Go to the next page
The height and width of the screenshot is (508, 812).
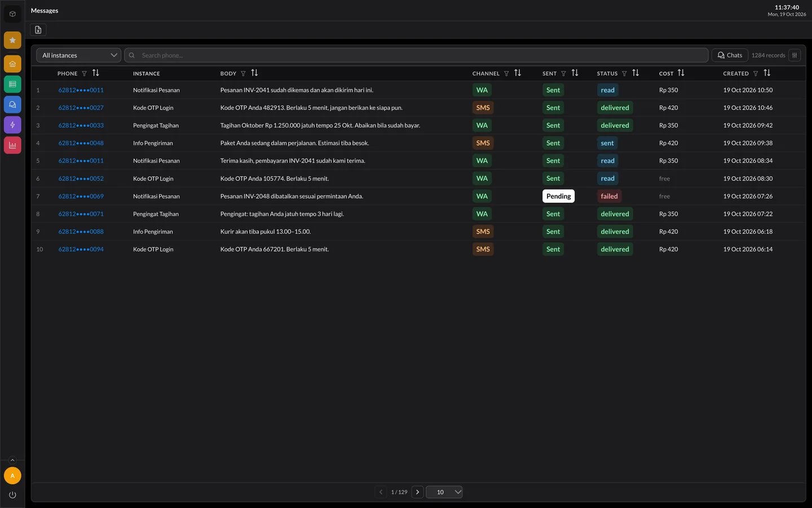(x=418, y=492)
